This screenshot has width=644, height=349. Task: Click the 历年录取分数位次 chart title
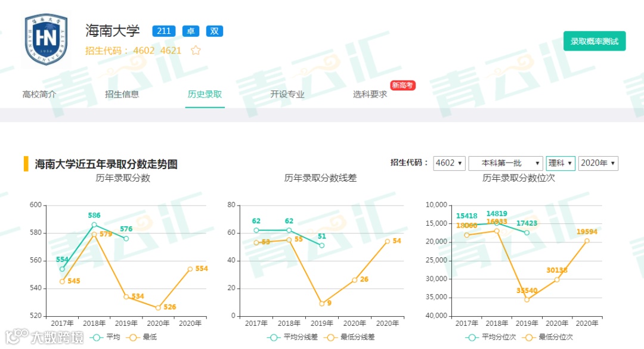pos(518,178)
